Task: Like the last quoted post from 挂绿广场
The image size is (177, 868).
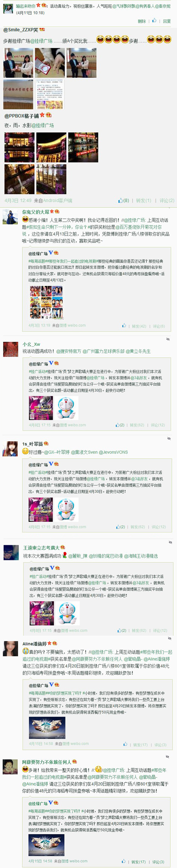Action: [x=123, y=861]
